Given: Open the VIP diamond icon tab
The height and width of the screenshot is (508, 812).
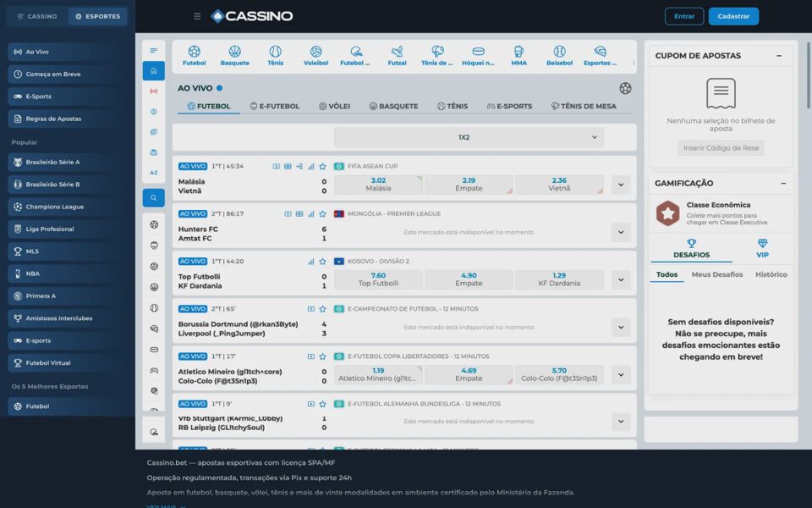Looking at the screenshot, I should [x=762, y=248].
